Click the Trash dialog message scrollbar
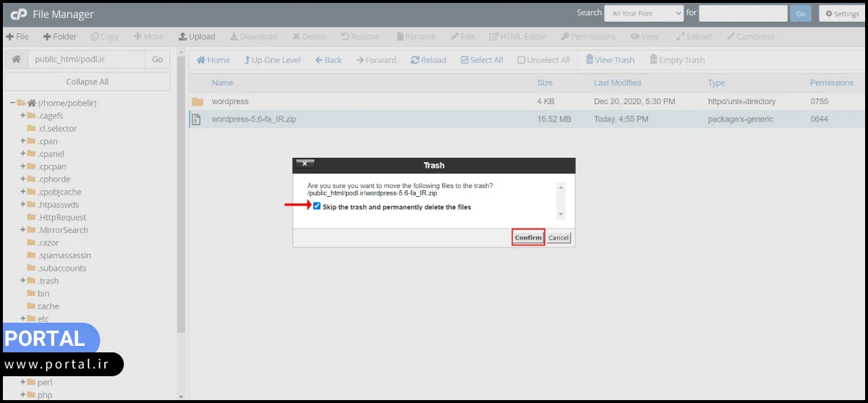The width and height of the screenshot is (868, 403). tap(561, 200)
